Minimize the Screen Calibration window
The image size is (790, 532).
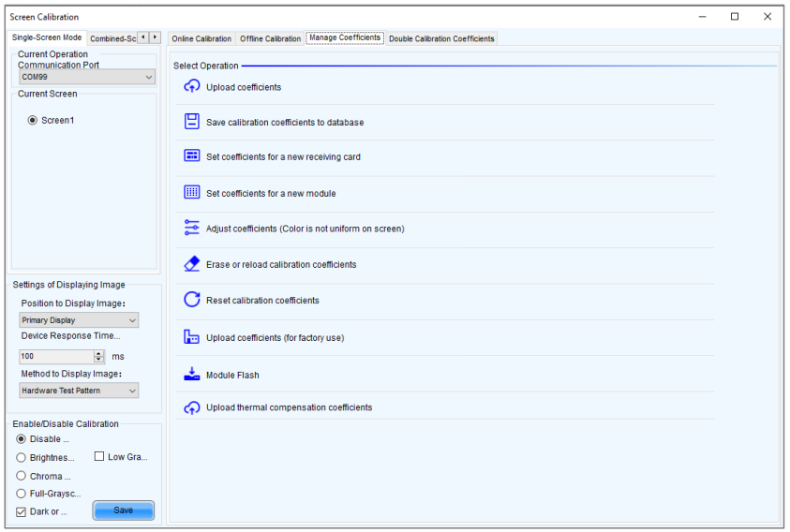pyautogui.click(x=702, y=17)
